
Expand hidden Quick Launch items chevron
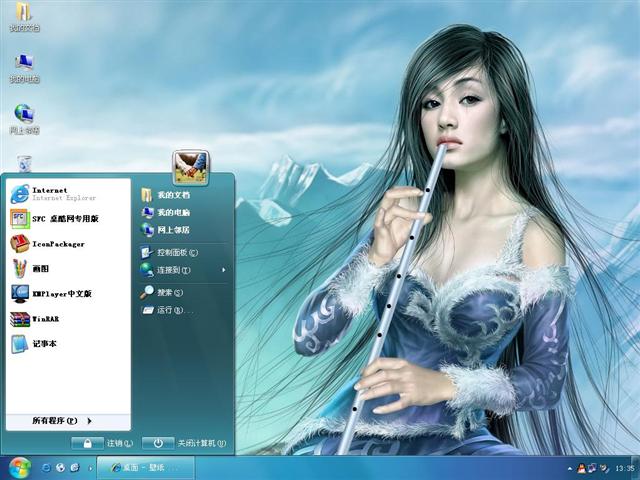91,468
